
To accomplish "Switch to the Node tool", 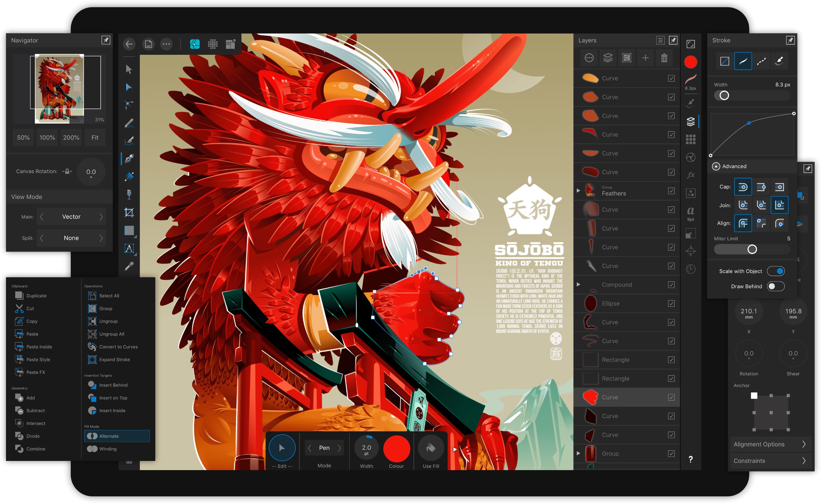I will point(129,87).
